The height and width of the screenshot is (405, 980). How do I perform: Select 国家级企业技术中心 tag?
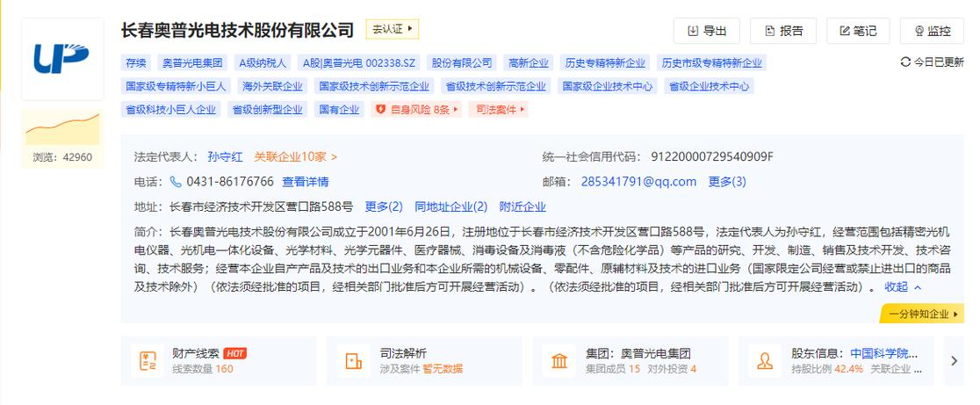(x=608, y=86)
